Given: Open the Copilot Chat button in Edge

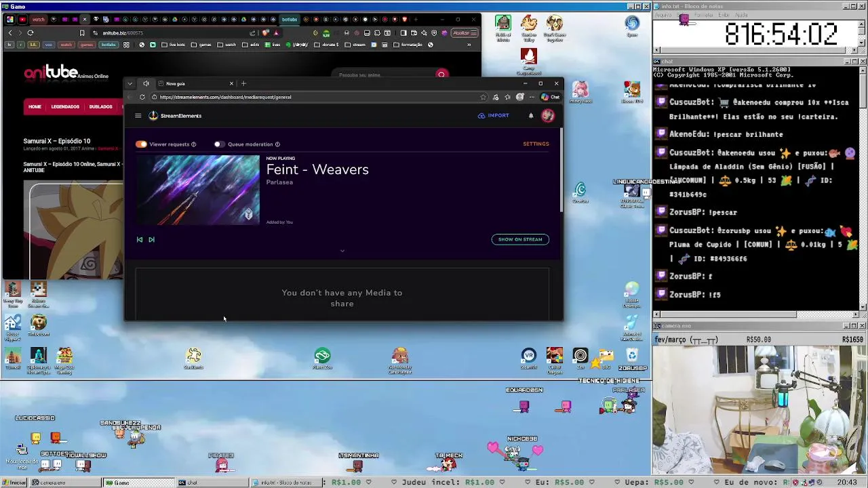Looking at the screenshot, I should [x=551, y=97].
